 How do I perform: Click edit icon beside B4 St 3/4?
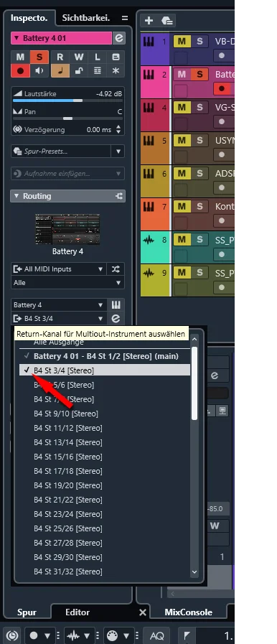[x=116, y=318]
